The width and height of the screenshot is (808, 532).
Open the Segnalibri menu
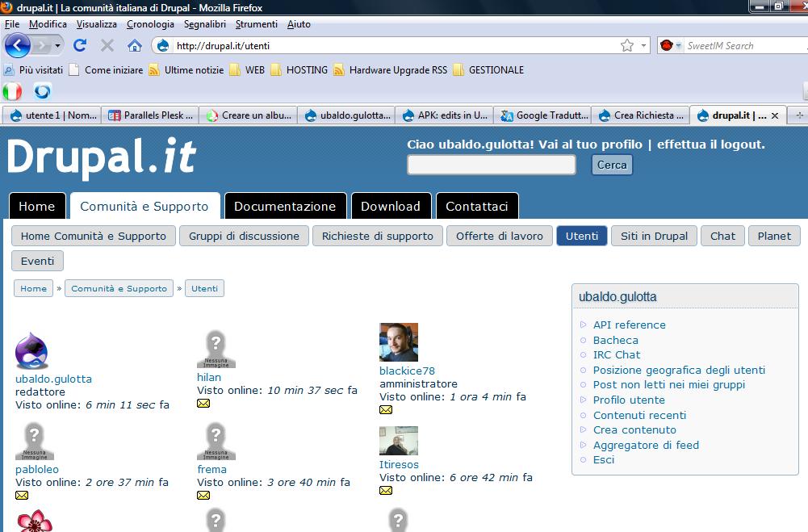pyautogui.click(x=204, y=24)
